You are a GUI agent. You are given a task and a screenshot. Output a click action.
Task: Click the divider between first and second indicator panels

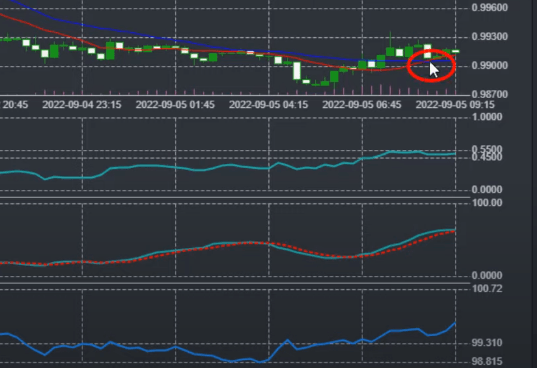pos(235,198)
